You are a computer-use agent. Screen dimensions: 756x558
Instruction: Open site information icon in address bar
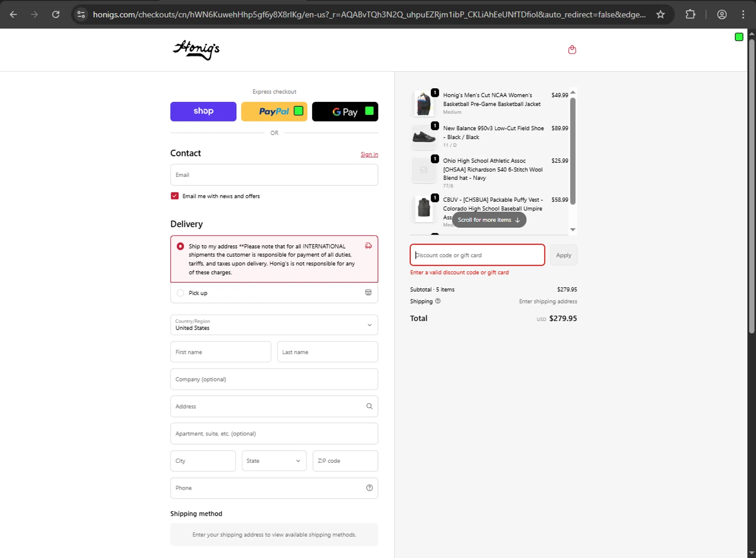coord(81,15)
